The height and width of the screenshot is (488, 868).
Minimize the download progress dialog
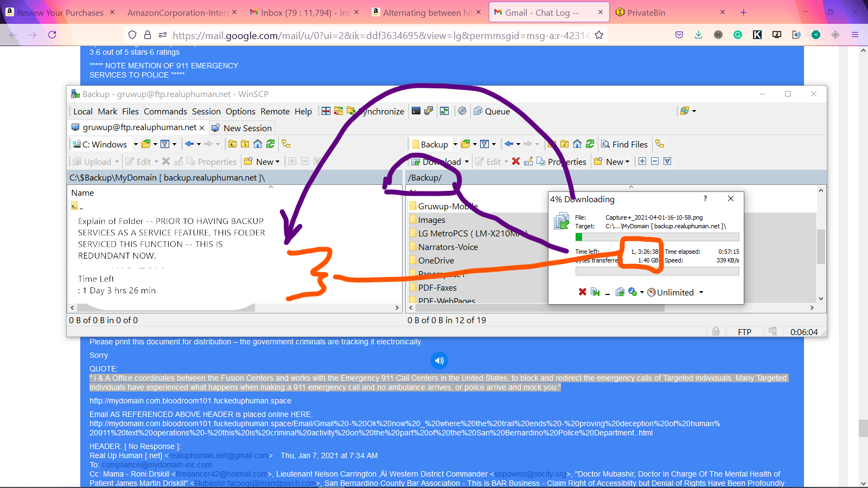[608, 293]
